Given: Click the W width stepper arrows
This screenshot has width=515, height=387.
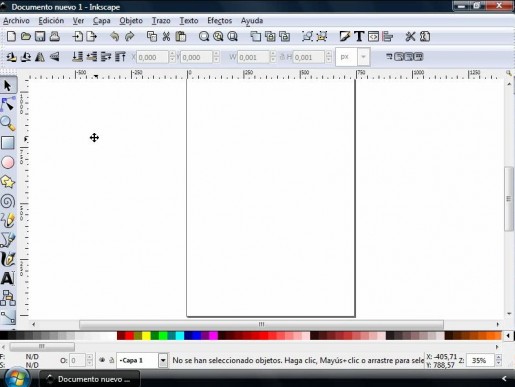Looking at the screenshot, I should pos(273,57).
